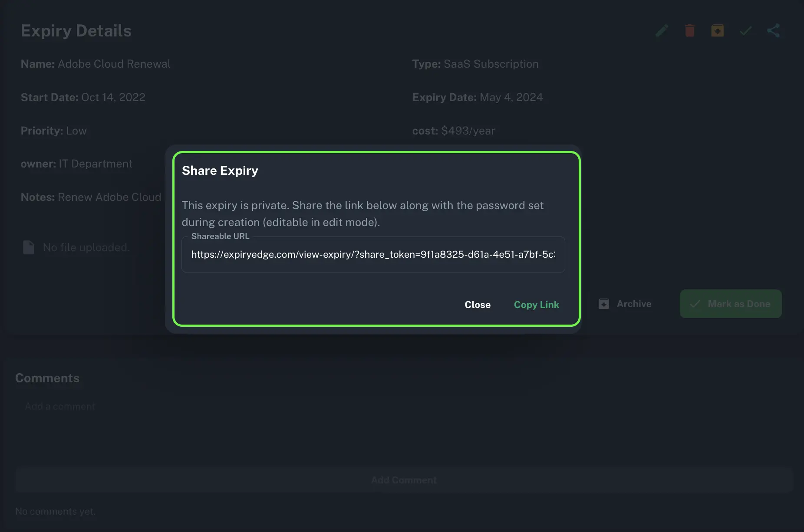Click the private expiry description text

click(362, 213)
